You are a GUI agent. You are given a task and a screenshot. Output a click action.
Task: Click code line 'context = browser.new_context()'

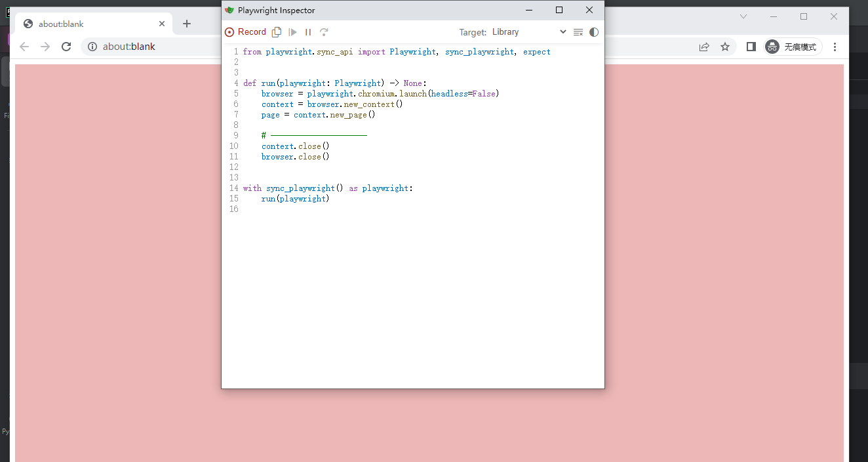332,104
